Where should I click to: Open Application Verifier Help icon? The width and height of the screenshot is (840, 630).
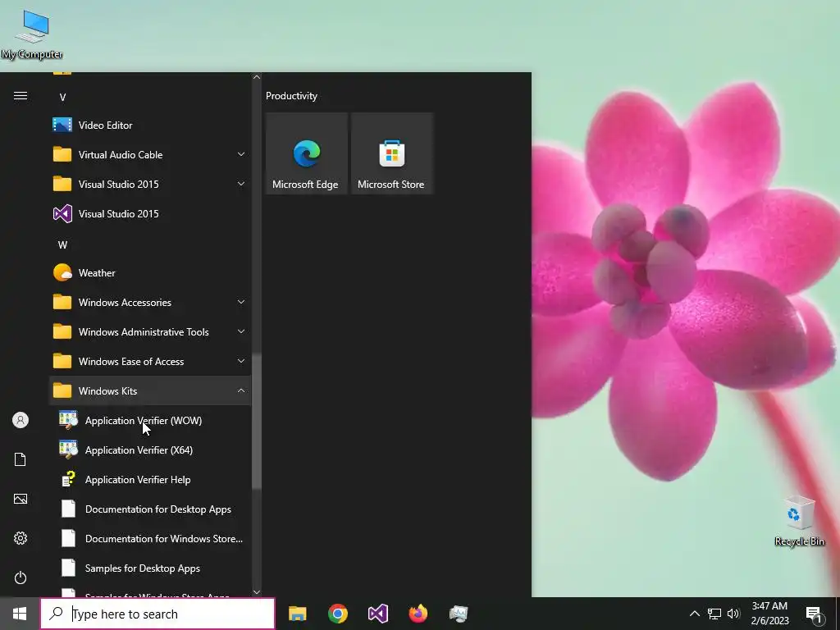(69, 479)
